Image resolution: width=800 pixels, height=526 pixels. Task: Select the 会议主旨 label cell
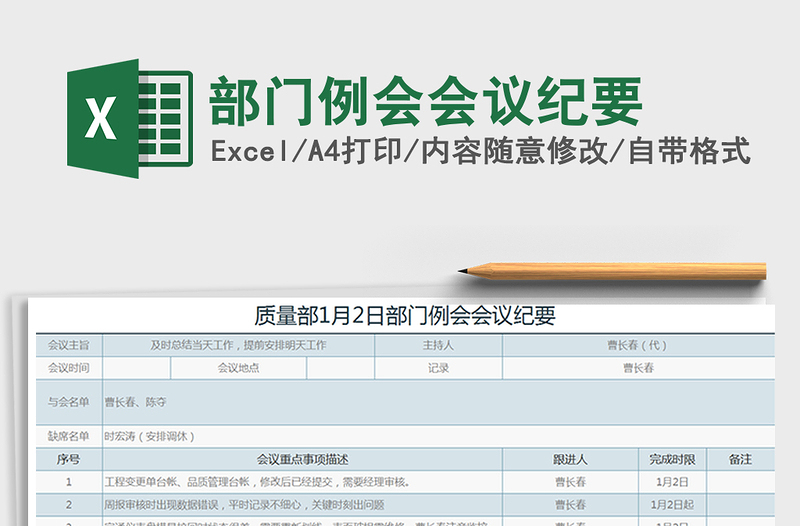(69, 345)
